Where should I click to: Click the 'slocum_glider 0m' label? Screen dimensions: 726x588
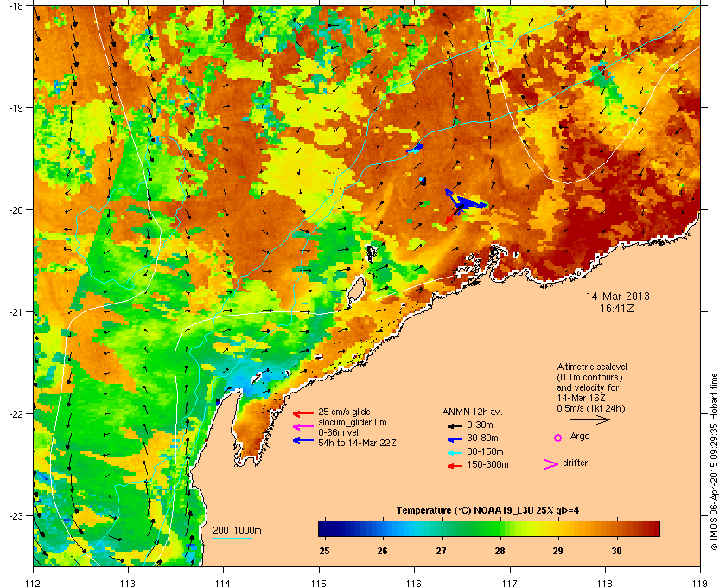click(x=353, y=422)
